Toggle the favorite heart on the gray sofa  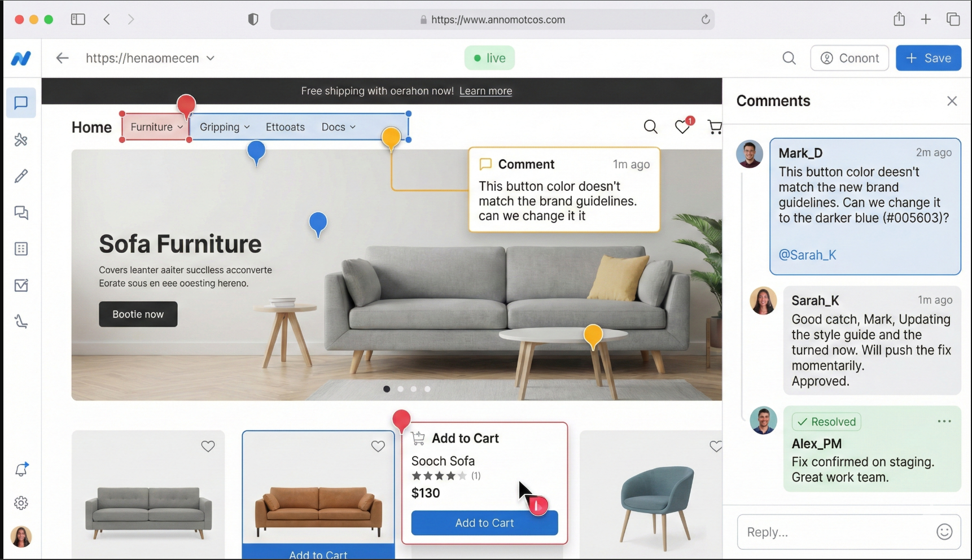pyautogui.click(x=208, y=447)
